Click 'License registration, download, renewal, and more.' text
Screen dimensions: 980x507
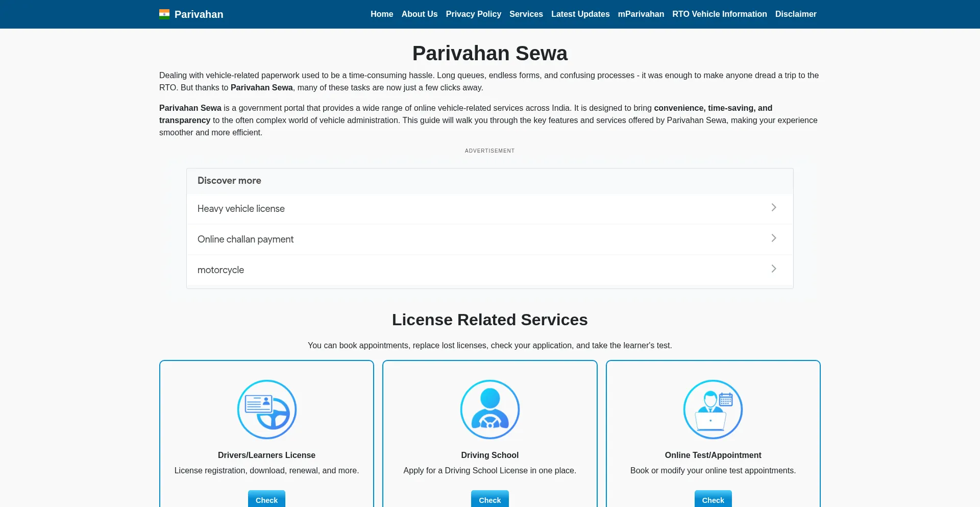266,470
